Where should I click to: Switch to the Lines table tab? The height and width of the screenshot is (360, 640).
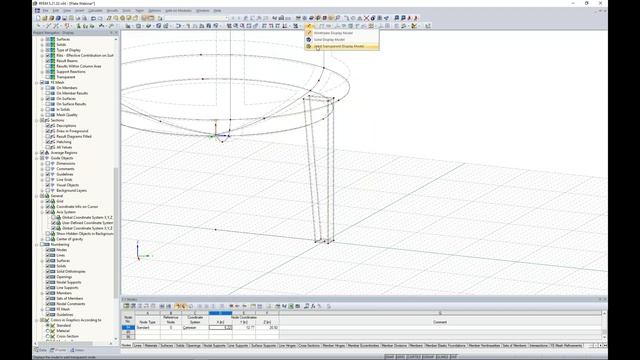138,346
